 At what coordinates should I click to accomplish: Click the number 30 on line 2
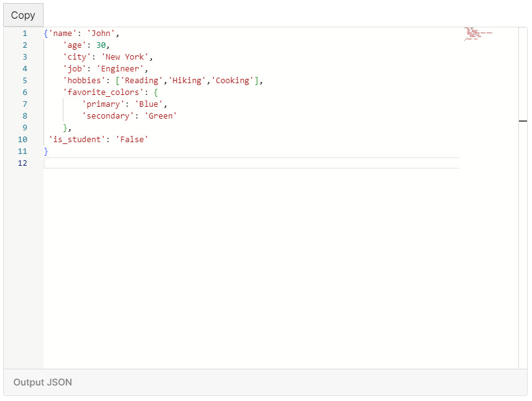(x=101, y=45)
